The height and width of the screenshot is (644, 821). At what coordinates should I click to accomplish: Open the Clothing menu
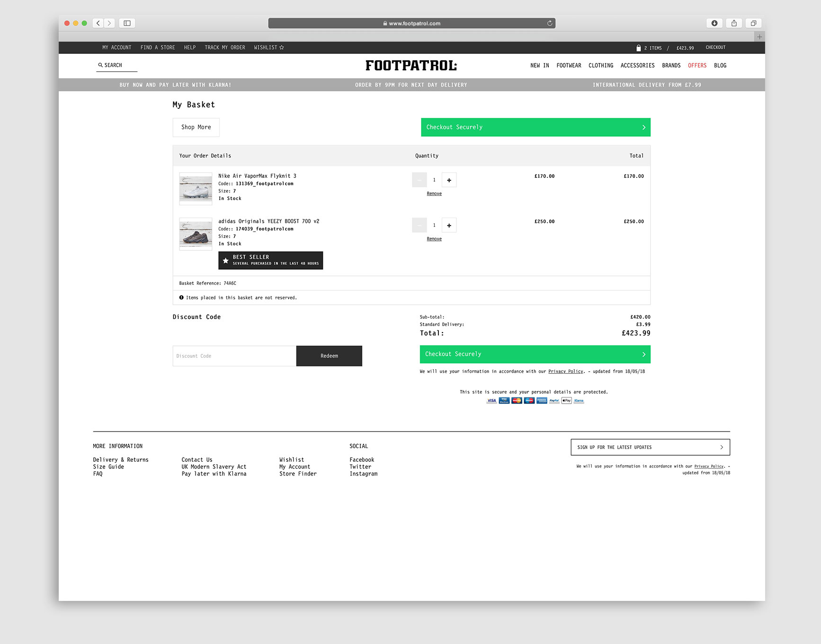tap(601, 65)
